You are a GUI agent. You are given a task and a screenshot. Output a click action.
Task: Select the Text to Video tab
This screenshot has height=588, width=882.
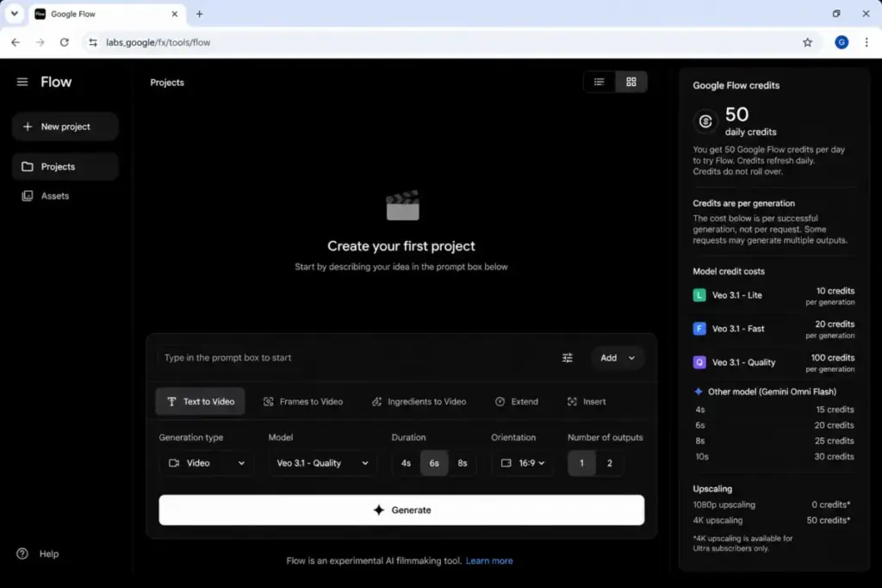pos(200,401)
